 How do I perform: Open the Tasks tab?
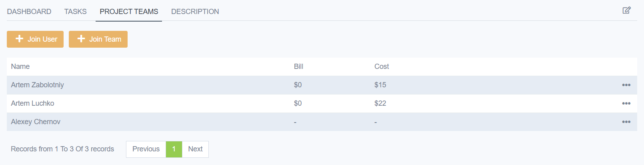tap(76, 12)
